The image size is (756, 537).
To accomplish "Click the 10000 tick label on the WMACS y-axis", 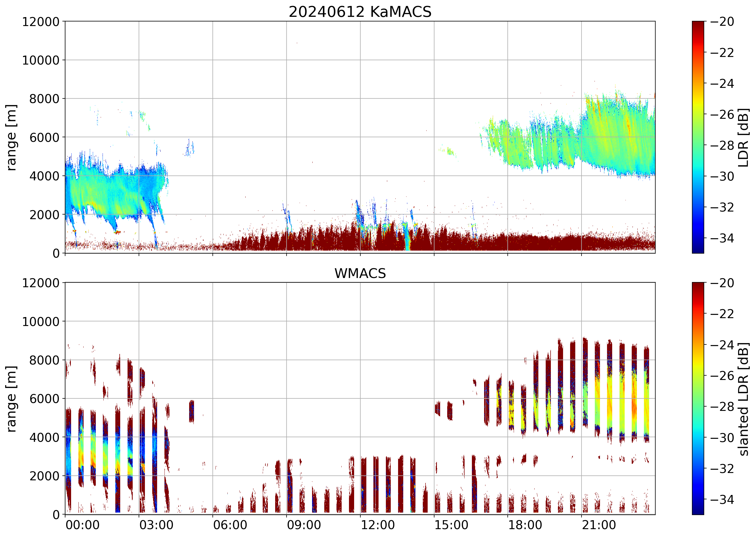I will pos(41,321).
